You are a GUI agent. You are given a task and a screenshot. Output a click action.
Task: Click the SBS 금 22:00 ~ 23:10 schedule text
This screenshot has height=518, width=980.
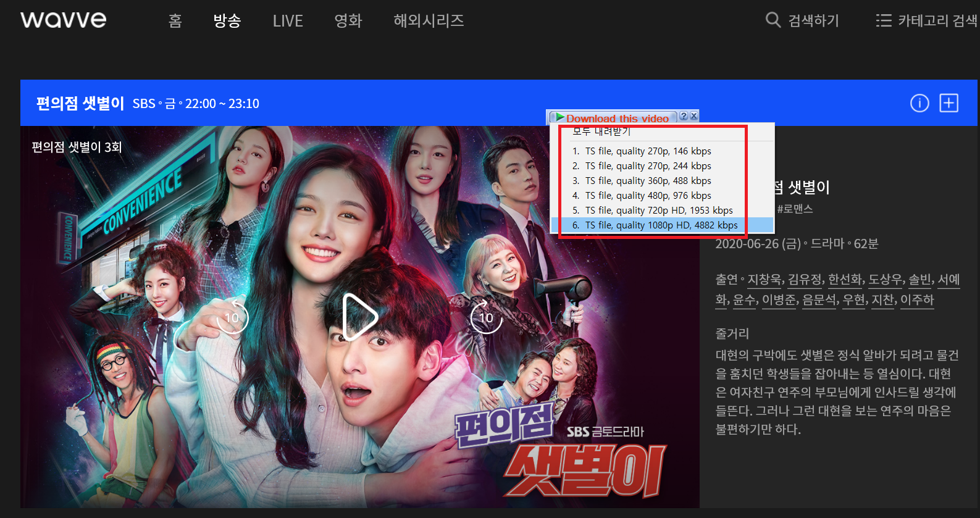pos(196,104)
